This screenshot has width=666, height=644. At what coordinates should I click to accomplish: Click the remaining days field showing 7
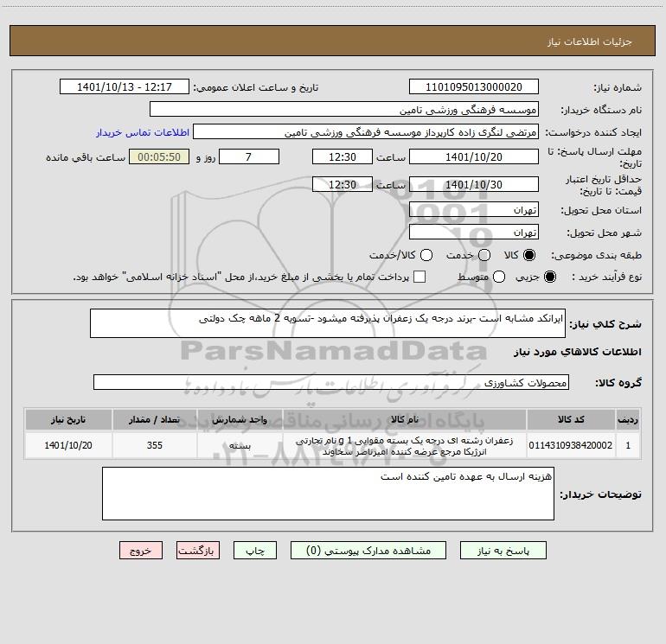coord(249,156)
